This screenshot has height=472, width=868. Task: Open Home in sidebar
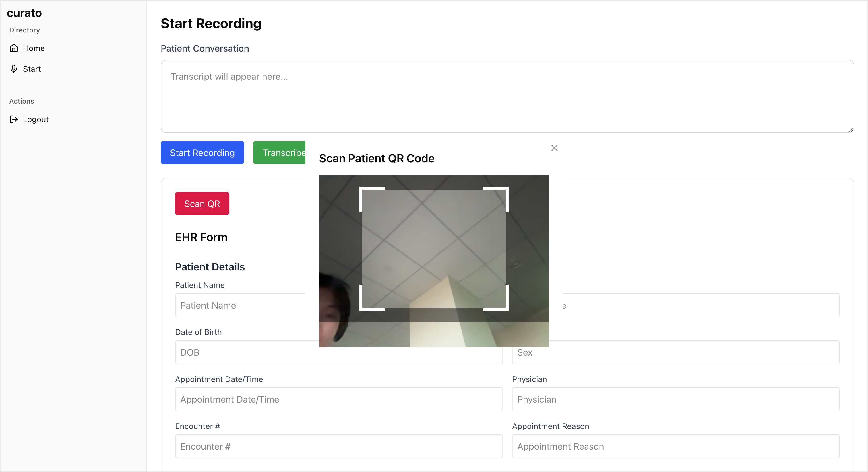click(x=34, y=48)
